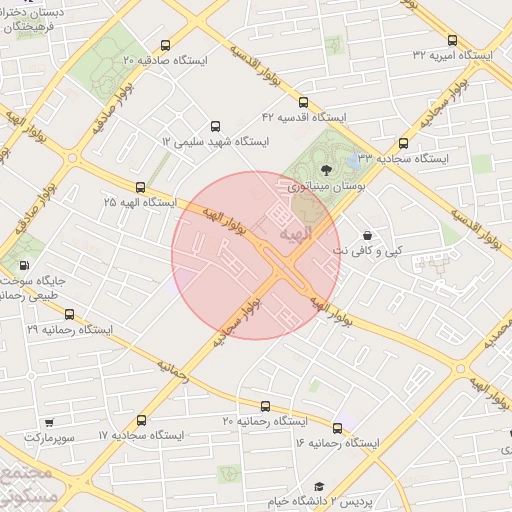Click the کپی و کافی نت place label
Image resolution: width=512 pixels, height=512 pixels.
click(x=368, y=251)
